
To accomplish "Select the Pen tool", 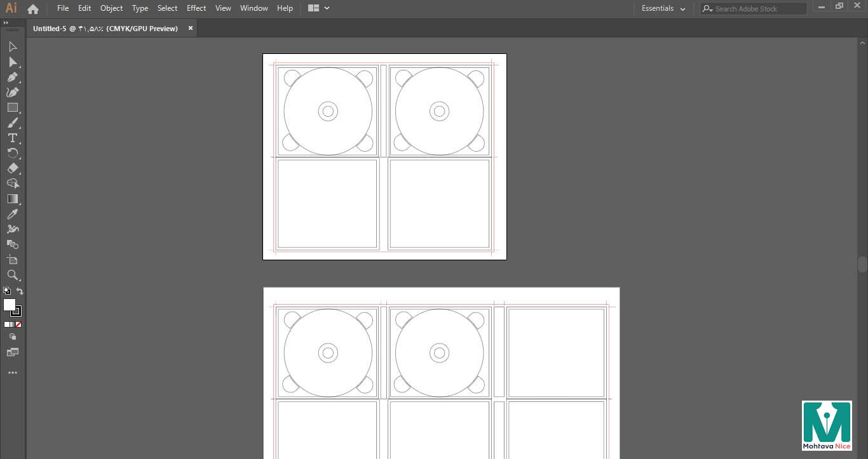I will point(12,77).
